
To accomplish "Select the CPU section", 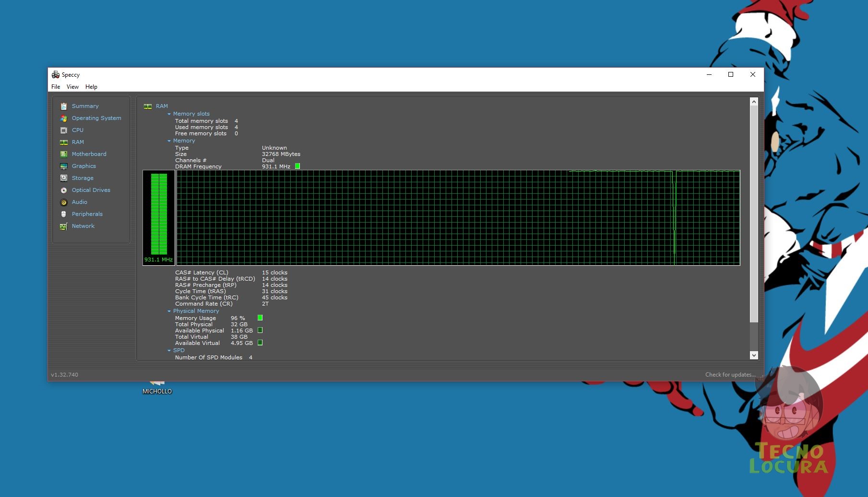I will coord(78,130).
